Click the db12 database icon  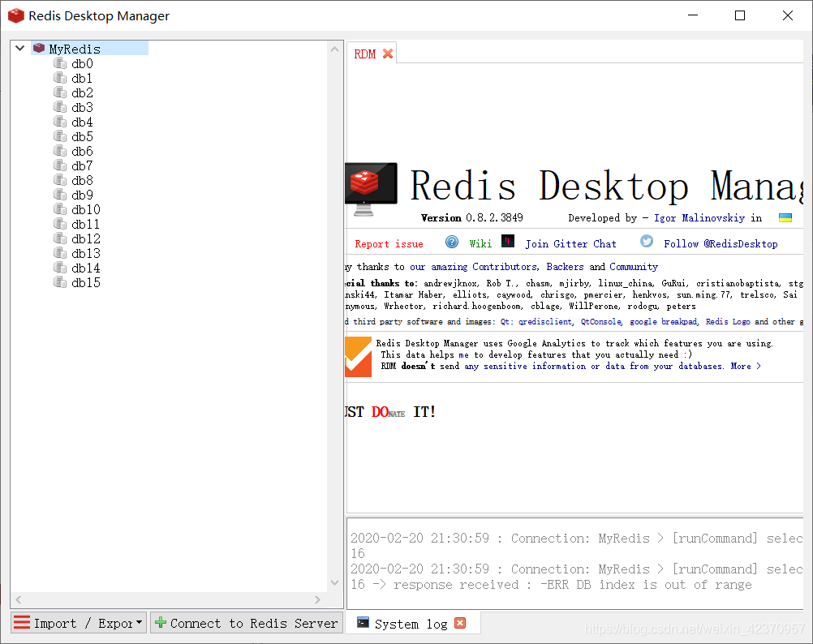[x=60, y=238]
